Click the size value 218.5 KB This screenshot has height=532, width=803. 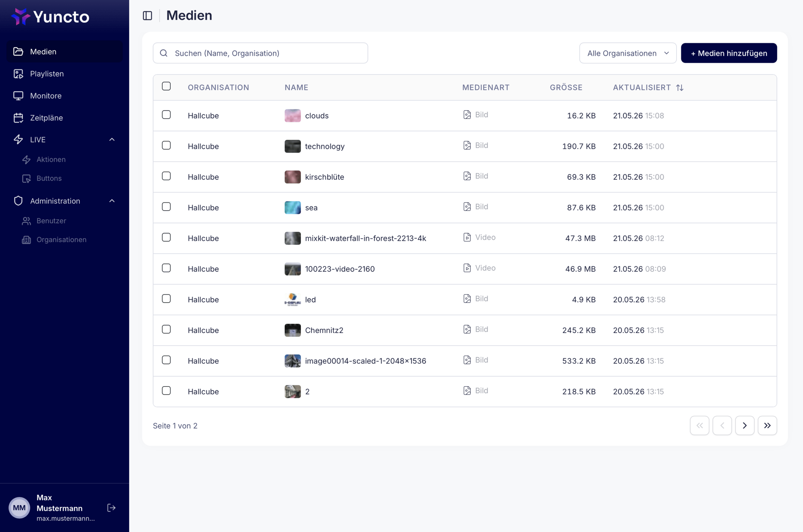579,392
